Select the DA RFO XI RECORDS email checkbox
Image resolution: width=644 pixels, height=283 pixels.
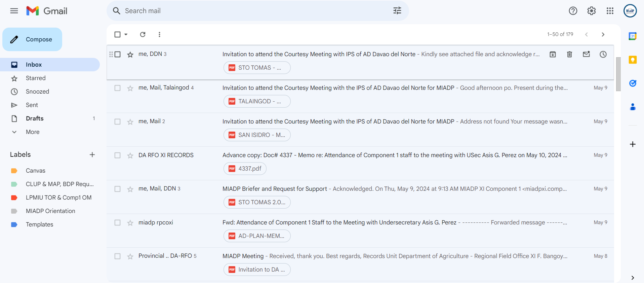(x=117, y=155)
